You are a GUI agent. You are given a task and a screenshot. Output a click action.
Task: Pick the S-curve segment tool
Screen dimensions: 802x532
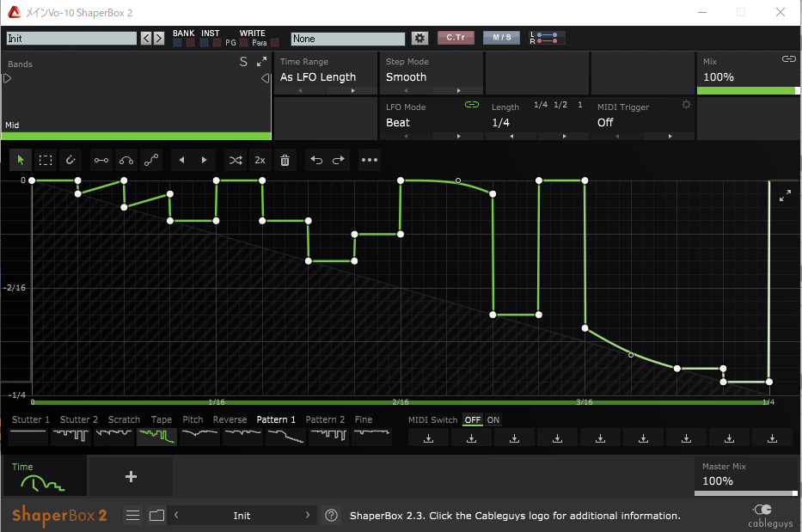(151, 160)
